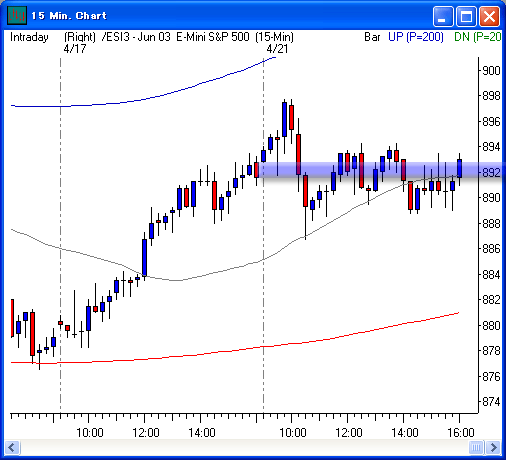This screenshot has width=506, height=460.
Task: Click the 16:00 time axis label
Action: tap(461, 433)
